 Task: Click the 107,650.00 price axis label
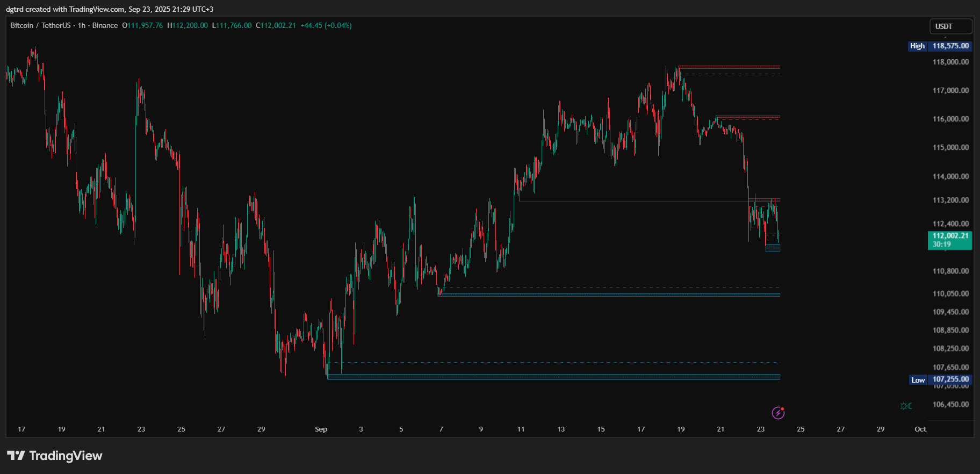pyautogui.click(x=950, y=367)
